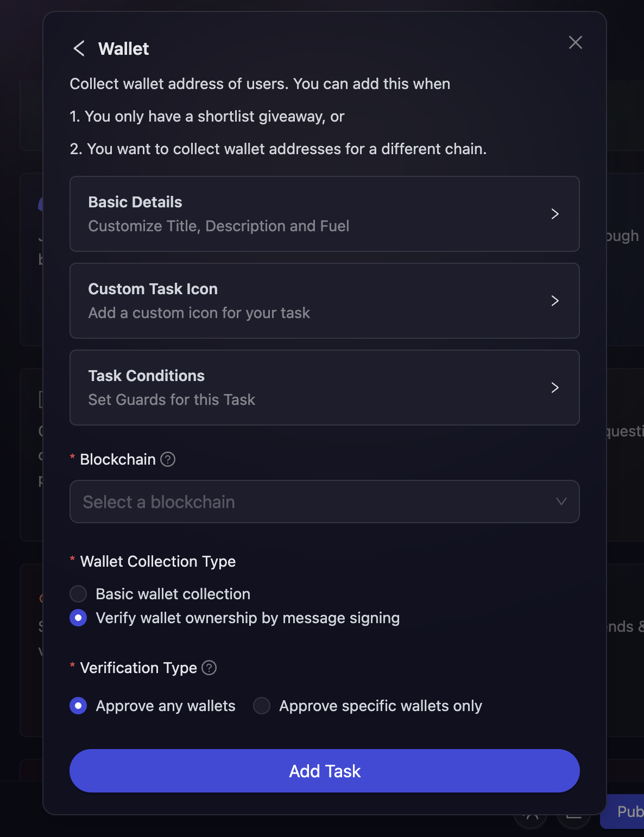This screenshot has width=644, height=837.
Task: Select Approve specific wallets only
Action: click(x=261, y=706)
